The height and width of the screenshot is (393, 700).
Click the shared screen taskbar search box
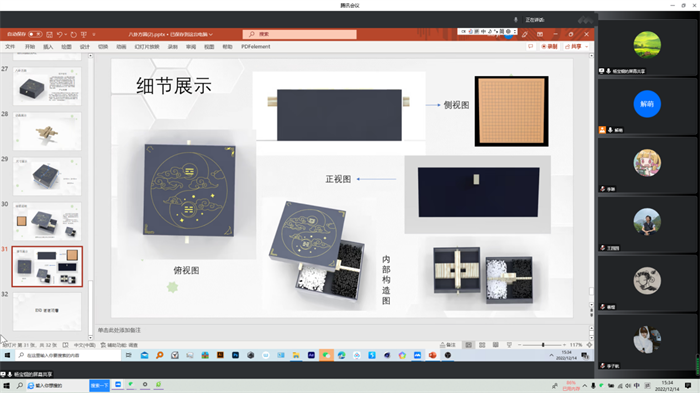[x=68, y=355]
